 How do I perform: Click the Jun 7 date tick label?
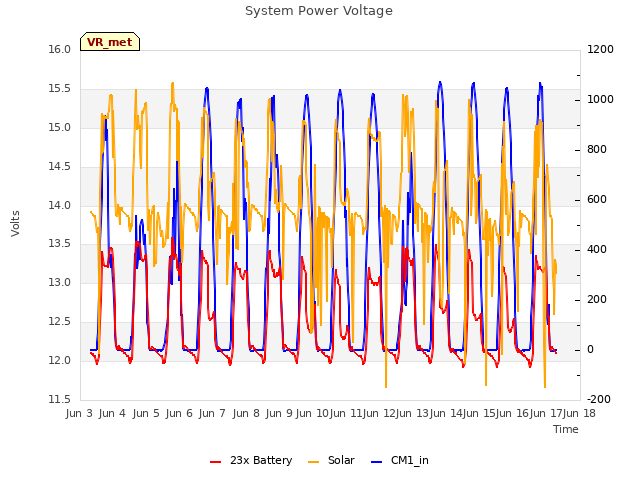tap(212, 413)
